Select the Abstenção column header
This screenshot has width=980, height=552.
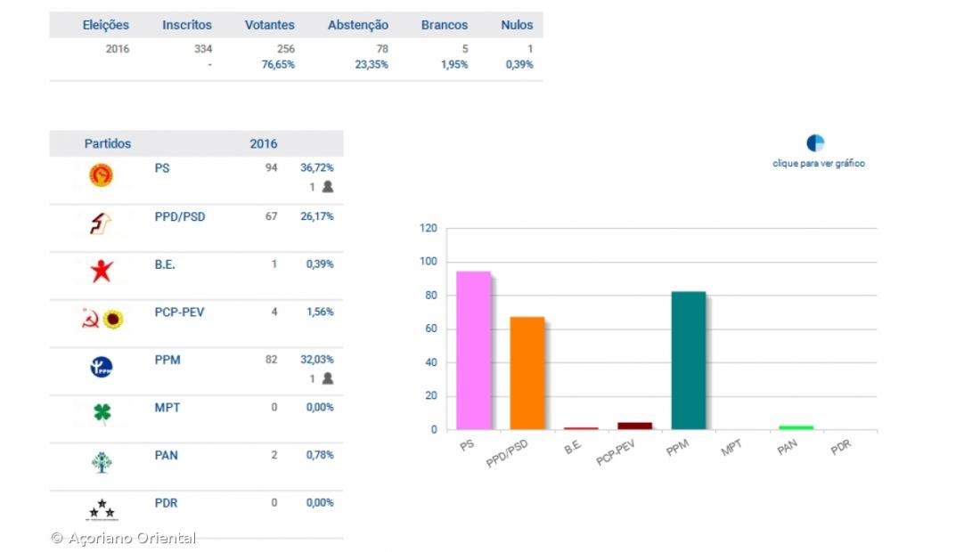click(x=357, y=25)
